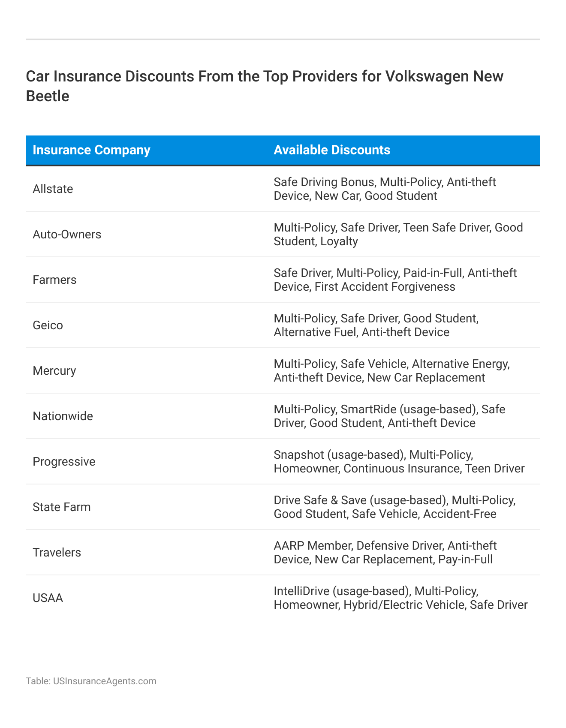Click the State Farm row label
Viewport: 566px width, 728px height.
pyautogui.click(x=62, y=507)
